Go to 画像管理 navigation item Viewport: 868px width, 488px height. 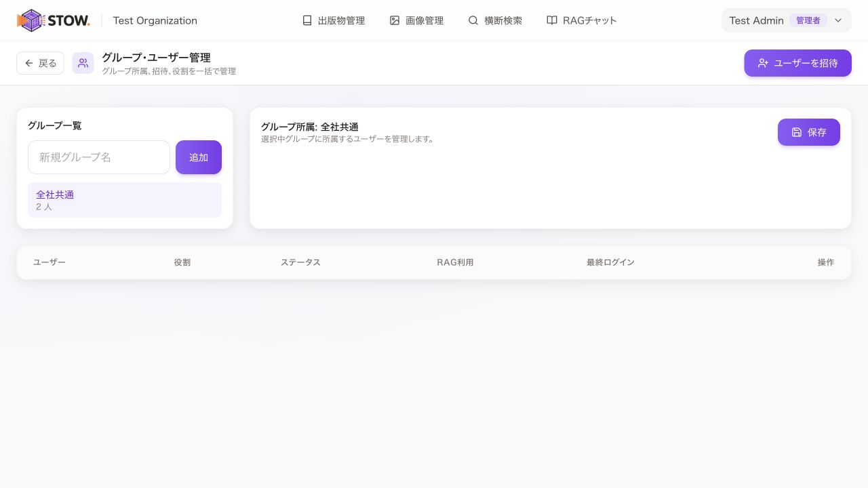[416, 20]
